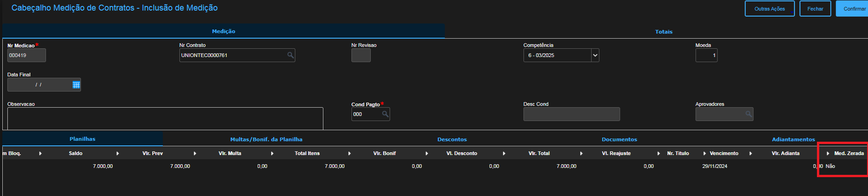Switch to the Totais tab
Screen dimensions: 868x196
[663, 32]
